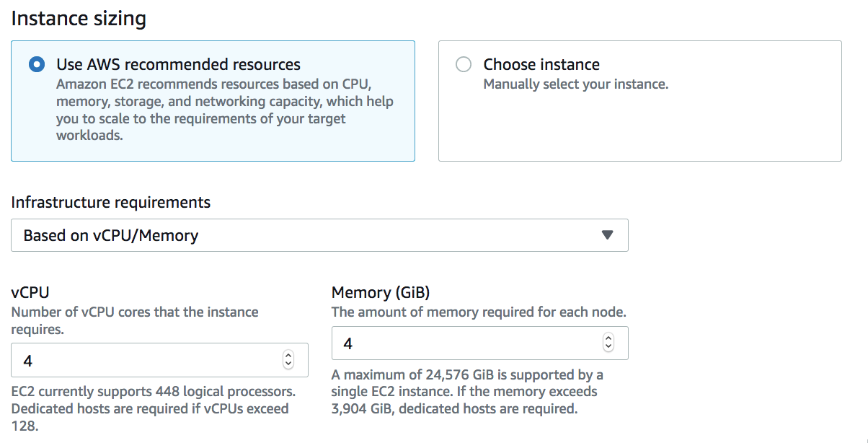868x443 pixels.
Task: Click the vCPU field label
Action: point(30,292)
